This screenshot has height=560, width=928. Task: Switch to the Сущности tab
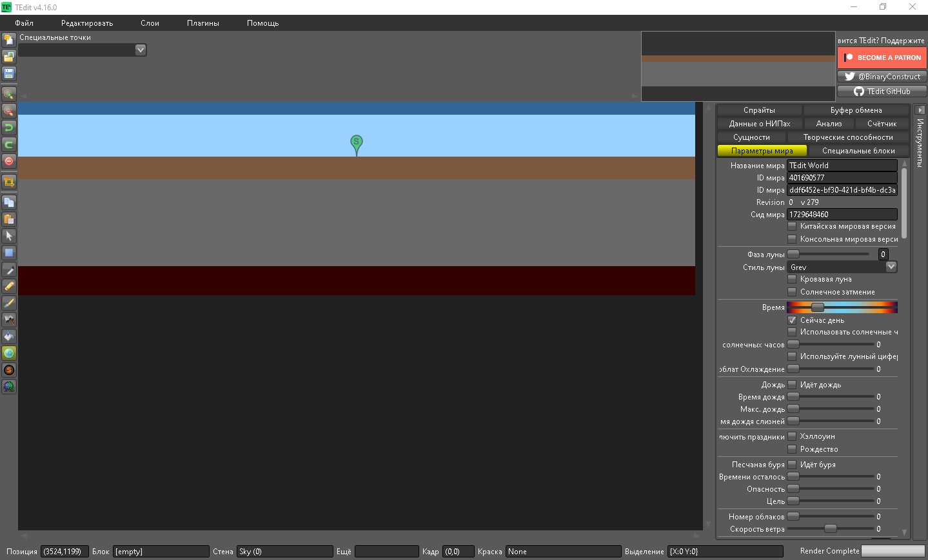[x=751, y=137]
